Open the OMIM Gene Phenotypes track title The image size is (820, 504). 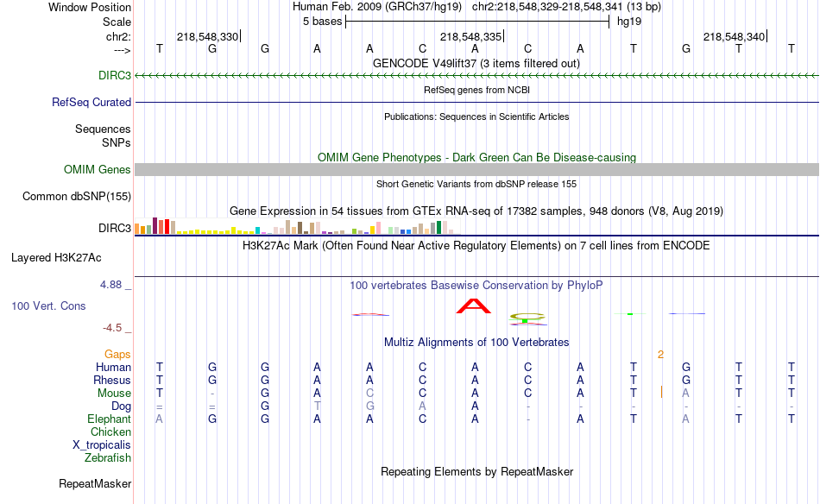(476, 157)
